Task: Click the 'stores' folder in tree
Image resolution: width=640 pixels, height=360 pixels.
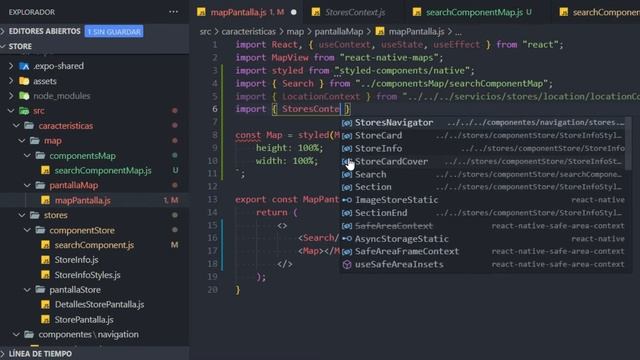Action: [x=56, y=215]
